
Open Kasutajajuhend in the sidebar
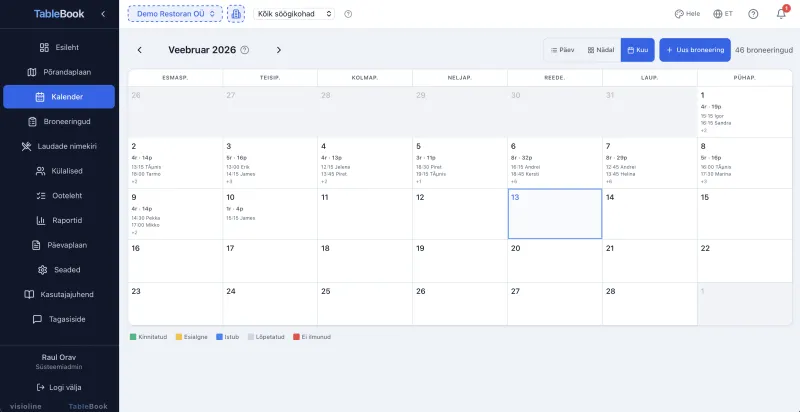click(x=59, y=295)
